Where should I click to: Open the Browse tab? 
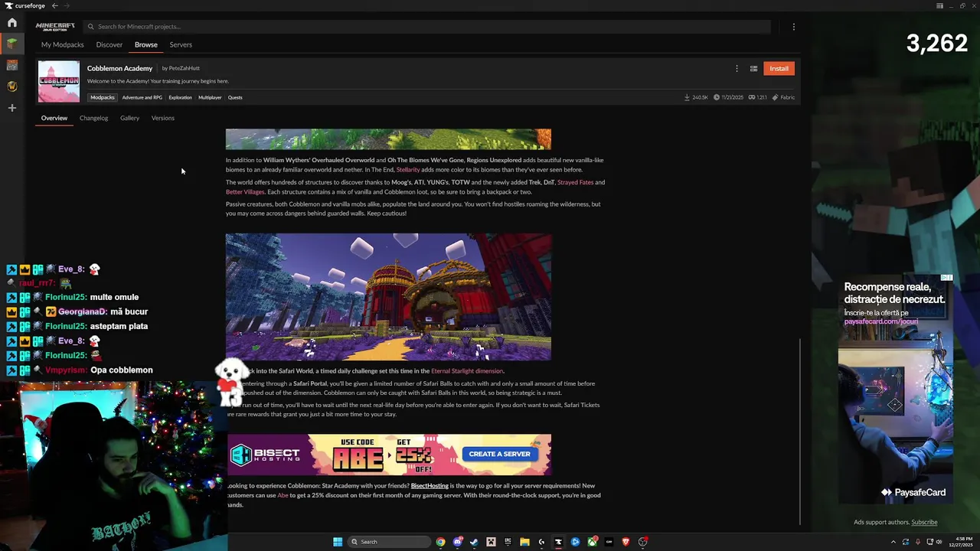point(146,44)
